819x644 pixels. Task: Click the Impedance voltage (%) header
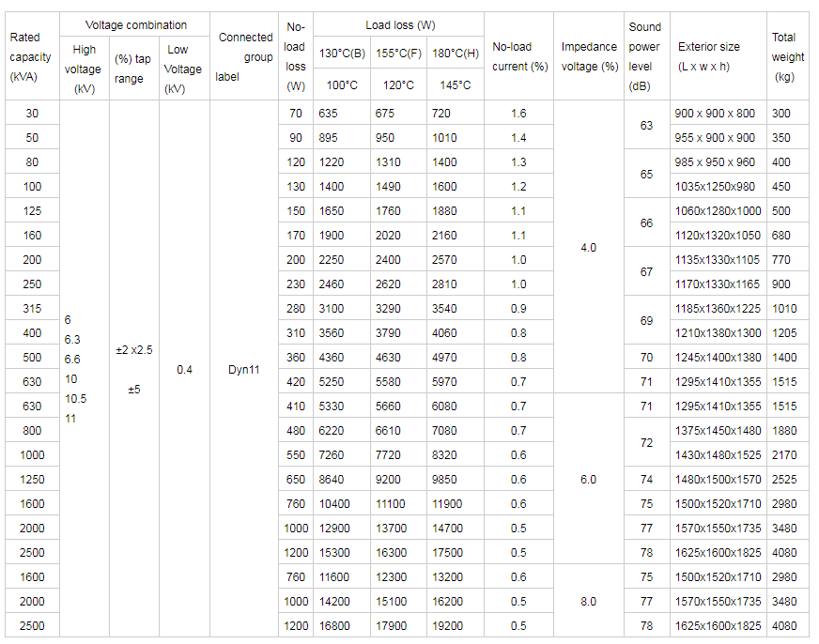589,57
